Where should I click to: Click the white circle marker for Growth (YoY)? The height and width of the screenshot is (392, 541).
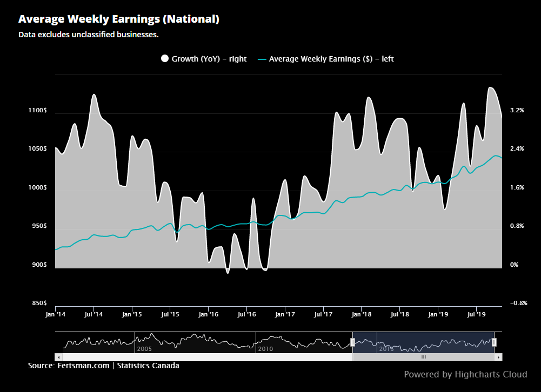click(164, 59)
